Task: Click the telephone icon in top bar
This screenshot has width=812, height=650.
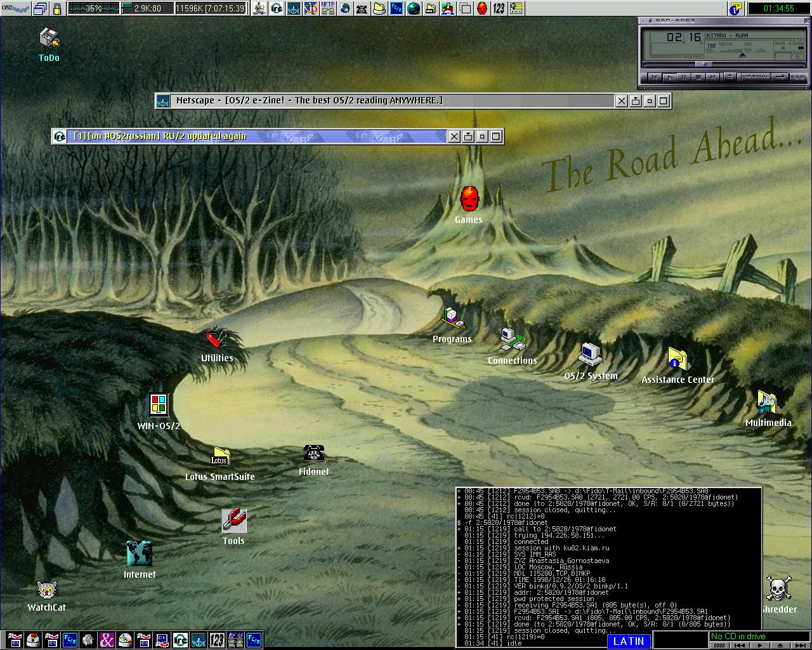Action: (363, 9)
